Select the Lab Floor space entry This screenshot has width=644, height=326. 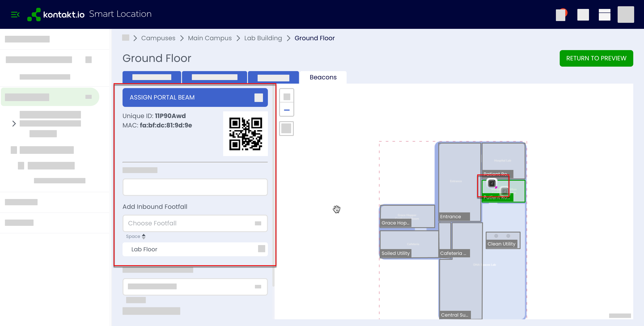pyautogui.click(x=195, y=249)
